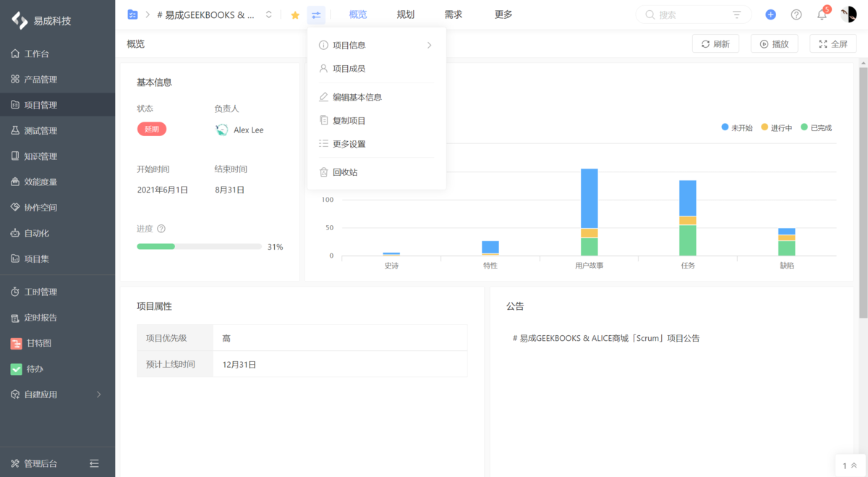This screenshot has height=477, width=868.
Task: Open the project switcher dropdown
Action: pyautogui.click(x=268, y=14)
